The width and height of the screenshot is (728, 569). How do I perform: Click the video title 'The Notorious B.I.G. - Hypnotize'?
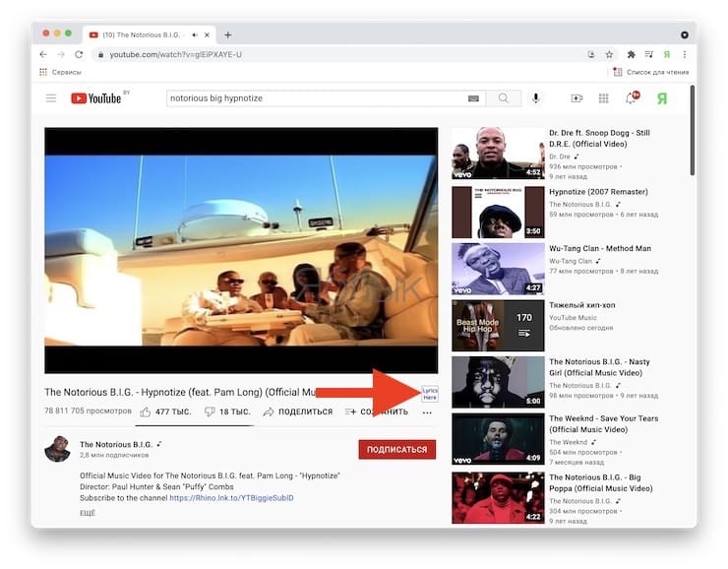[x=180, y=392]
